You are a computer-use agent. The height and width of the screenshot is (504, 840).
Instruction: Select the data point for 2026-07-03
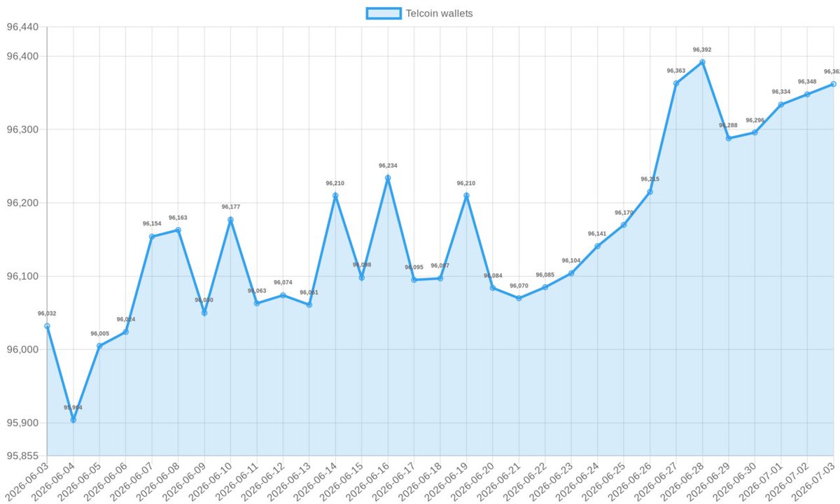pos(833,84)
